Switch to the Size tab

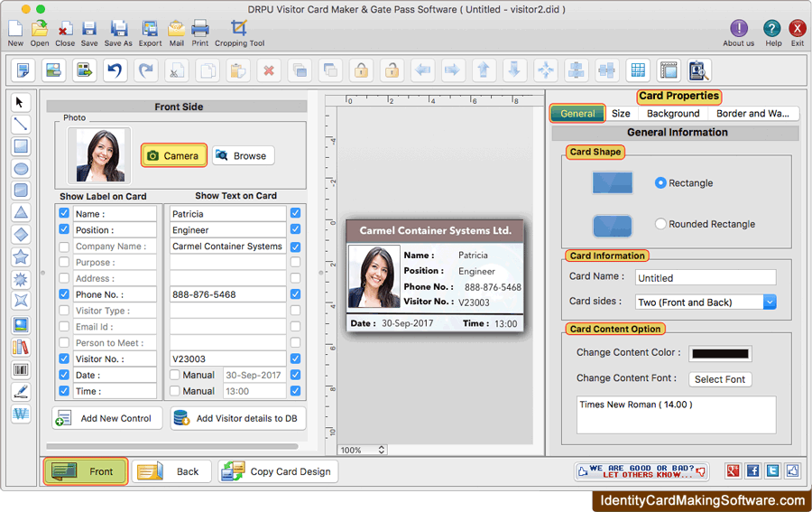pos(621,114)
